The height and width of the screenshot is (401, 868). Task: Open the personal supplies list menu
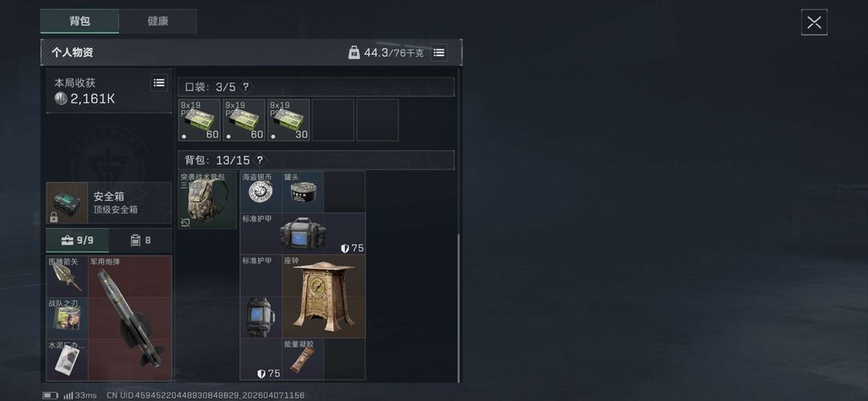pyautogui.click(x=439, y=52)
